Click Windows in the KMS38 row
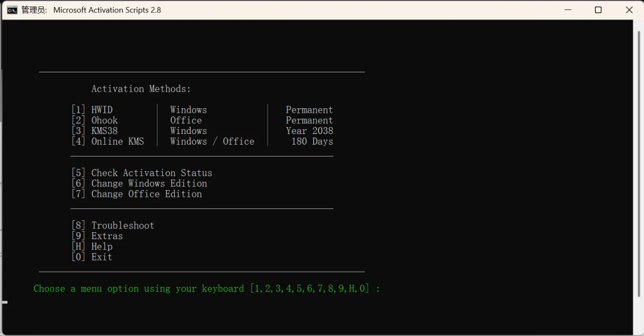This screenshot has height=336, width=644. (189, 131)
